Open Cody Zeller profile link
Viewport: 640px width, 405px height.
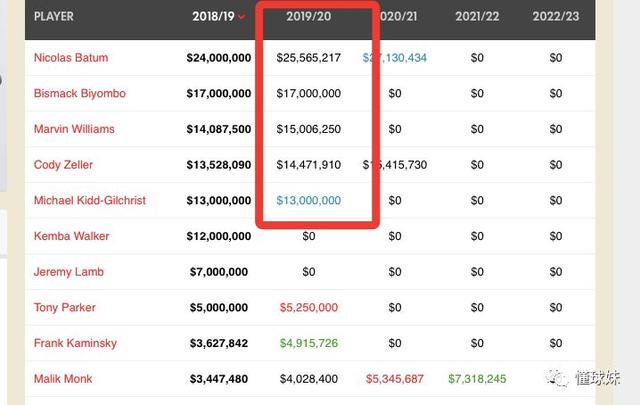point(63,165)
